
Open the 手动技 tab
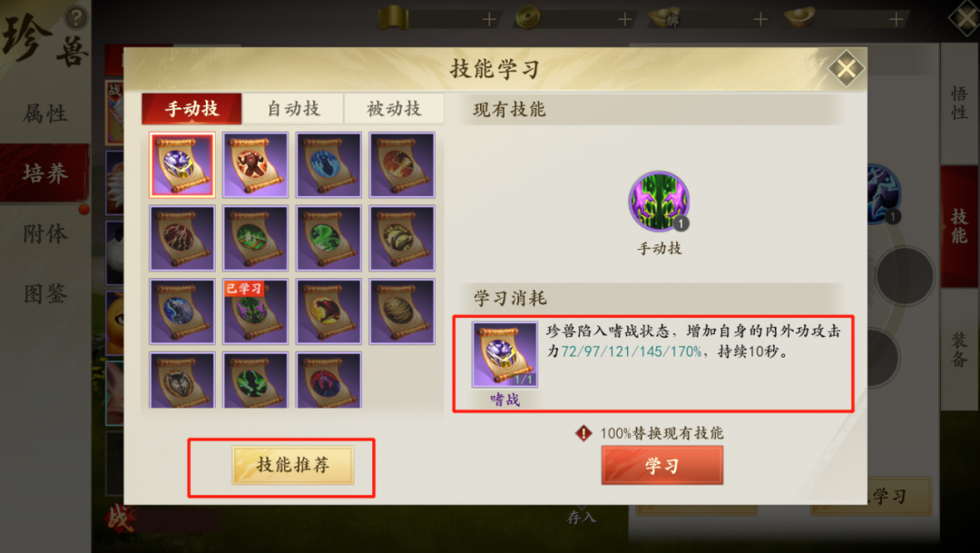click(x=191, y=109)
